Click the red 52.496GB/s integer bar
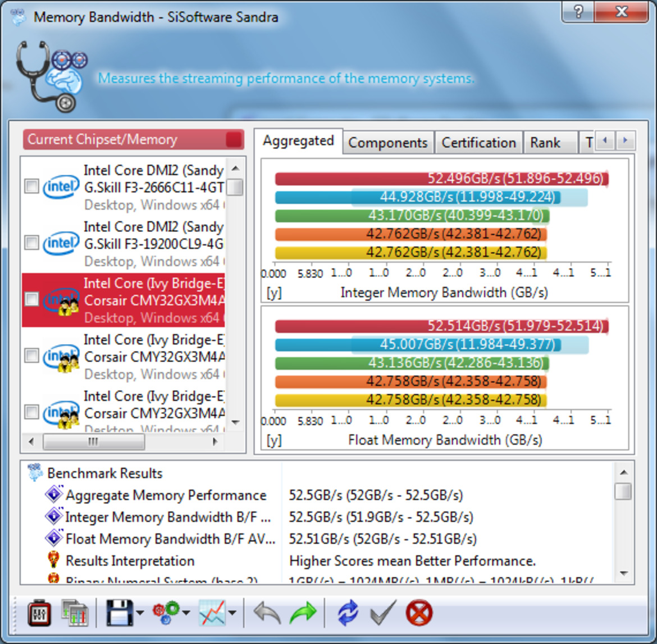657x644 pixels. click(441, 179)
